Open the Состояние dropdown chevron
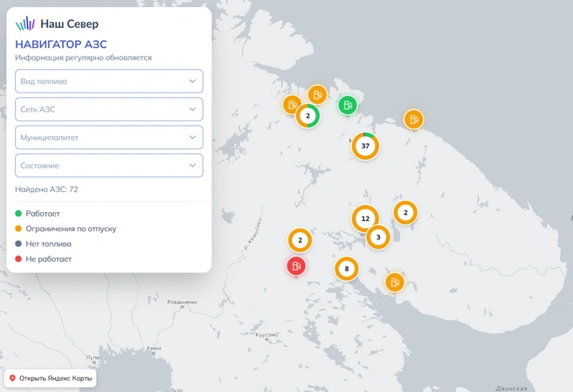This screenshot has width=573, height=392. click(x=192, y=166)
